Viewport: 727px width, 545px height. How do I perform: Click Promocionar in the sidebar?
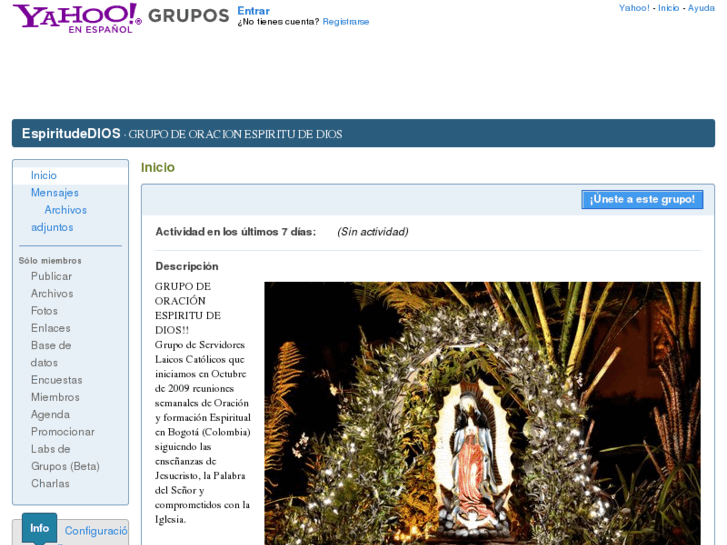[63, 432]
